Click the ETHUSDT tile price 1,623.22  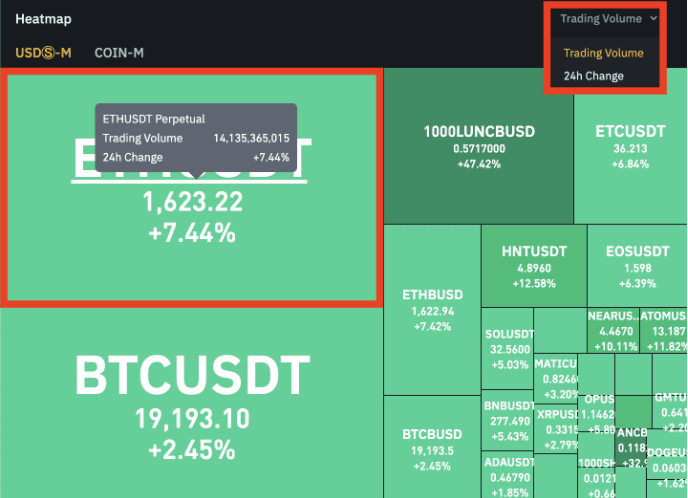[x=192, y=202]
